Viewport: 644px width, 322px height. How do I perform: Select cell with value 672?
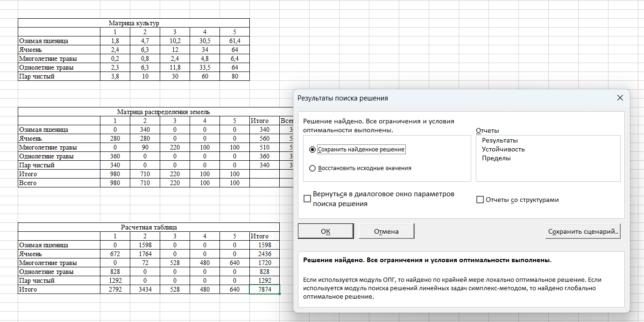pyautogui.click(x=115, y=254)
